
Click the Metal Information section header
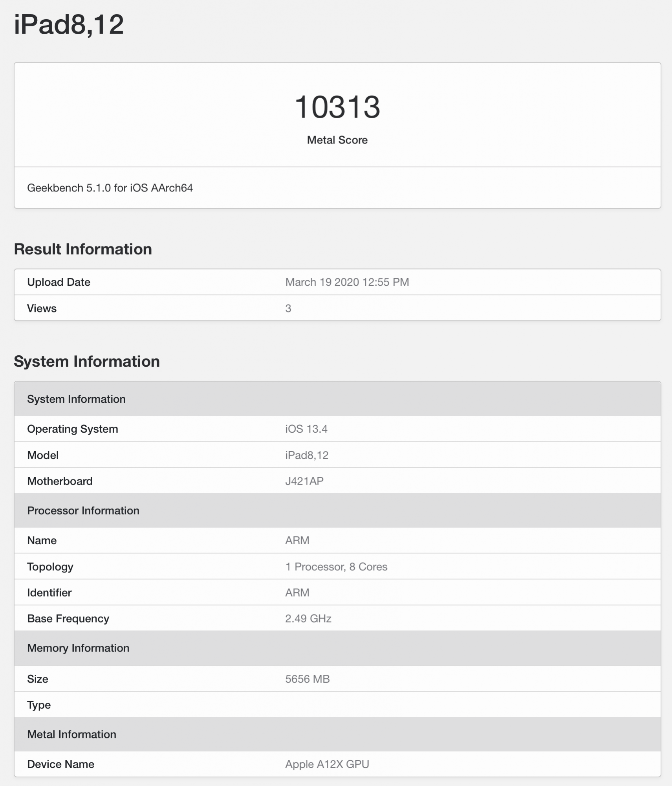pyautogui.click(x=337, y=735)
